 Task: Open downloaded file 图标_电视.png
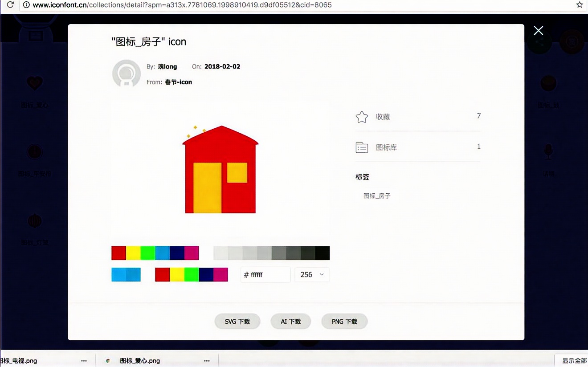click(19, 361)
